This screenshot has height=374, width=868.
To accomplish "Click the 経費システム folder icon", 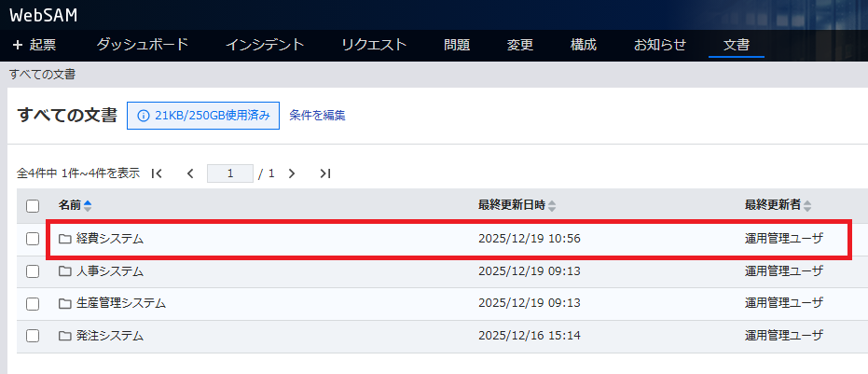I will coord(64,239).
